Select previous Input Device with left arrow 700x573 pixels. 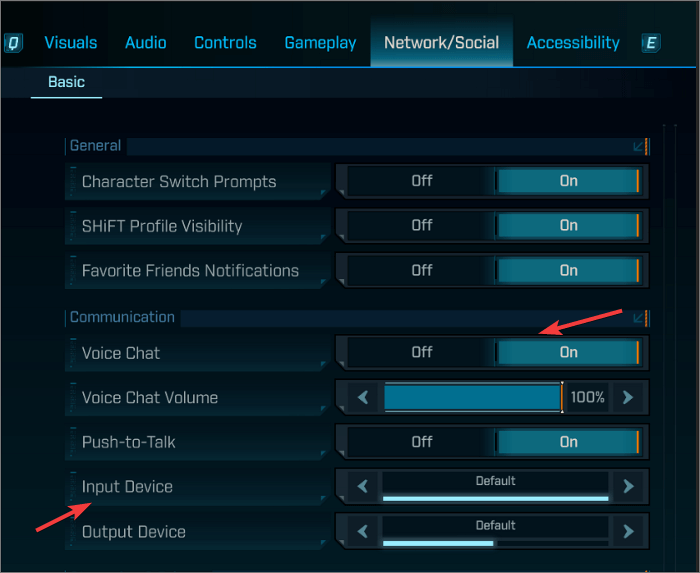point(364,487)
